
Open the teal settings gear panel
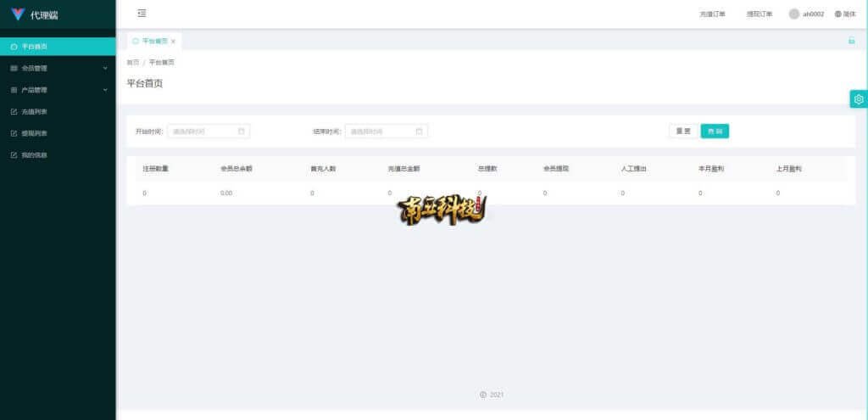[858, 99]
